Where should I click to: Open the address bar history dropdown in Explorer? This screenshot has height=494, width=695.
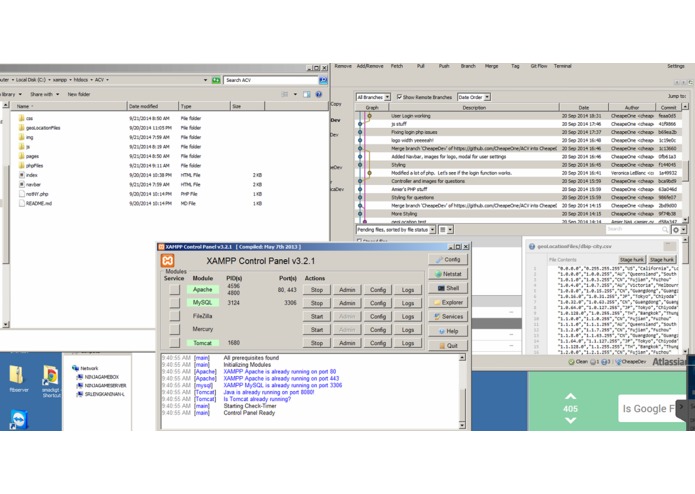click(x=205, y=80)
